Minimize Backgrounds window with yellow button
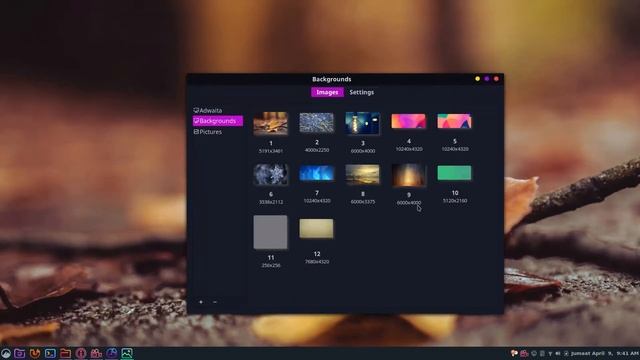The image size is (640, 360). tap(478, 79)
